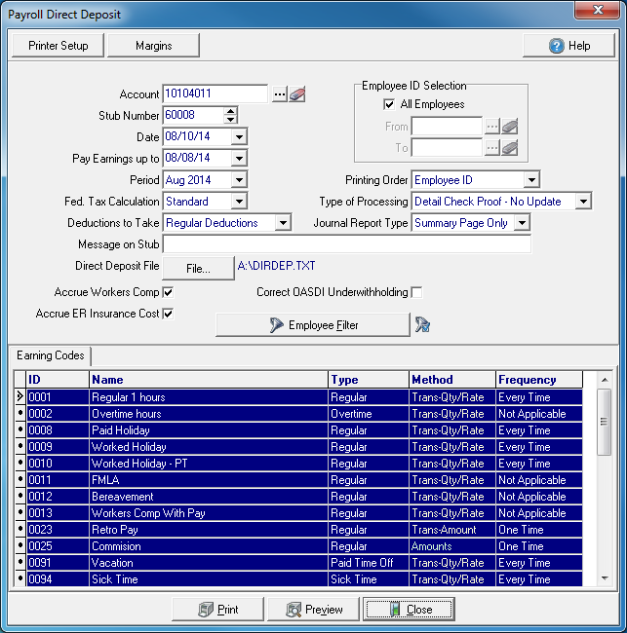Uncheck the All Employees checkbox

tap(390, 104)
